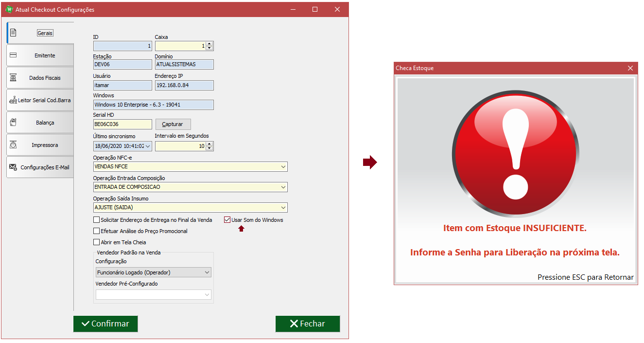Click the Serial HD field BE06C036

click(x=122, y=124)
